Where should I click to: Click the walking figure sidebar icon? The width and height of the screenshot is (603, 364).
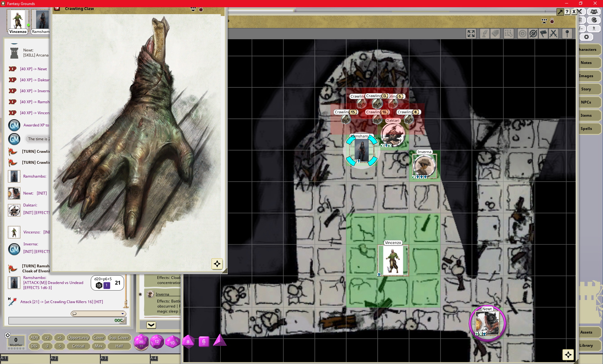[x=594, y=29]
